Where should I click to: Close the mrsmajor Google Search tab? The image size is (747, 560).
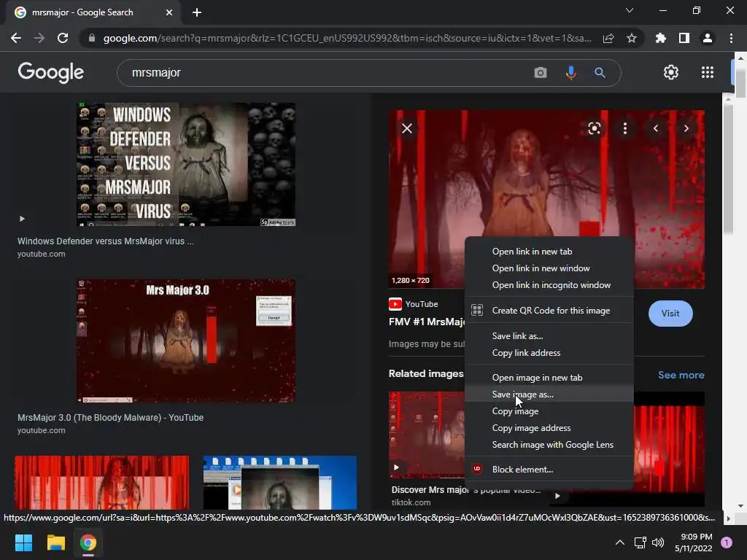tap(169, 12)
